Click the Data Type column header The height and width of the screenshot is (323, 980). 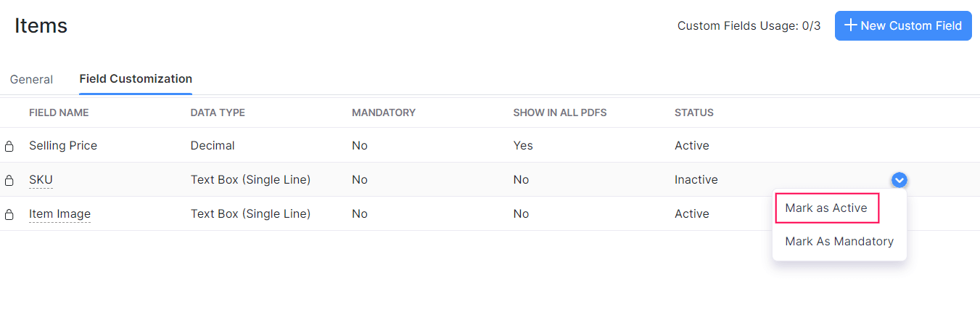(218, 113)
